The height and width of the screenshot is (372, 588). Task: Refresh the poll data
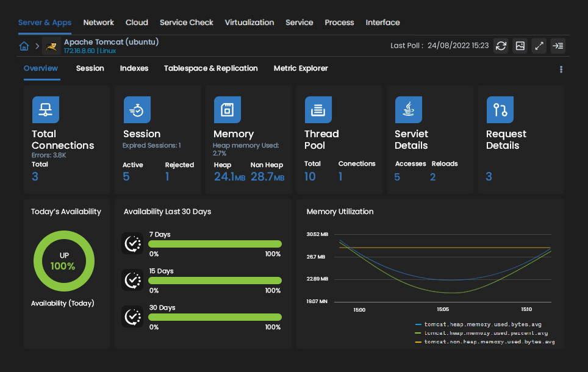(x=501, y=46)
